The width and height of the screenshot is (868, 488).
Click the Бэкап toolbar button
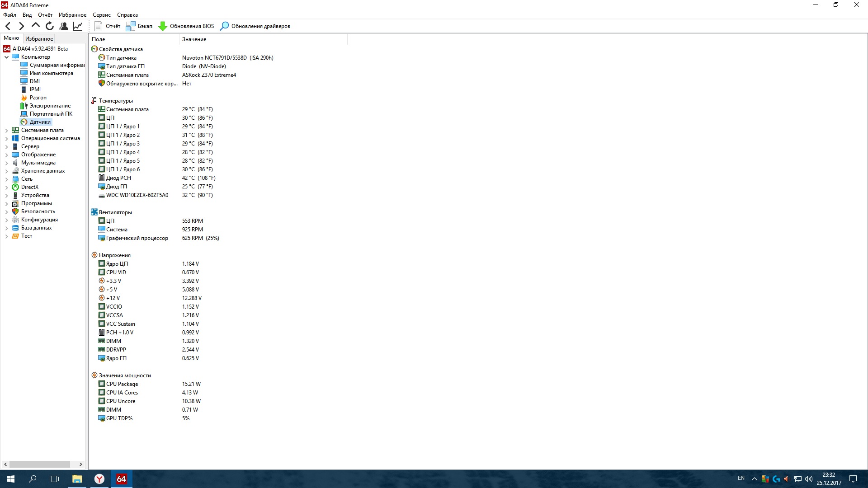[x=139, y=26]
